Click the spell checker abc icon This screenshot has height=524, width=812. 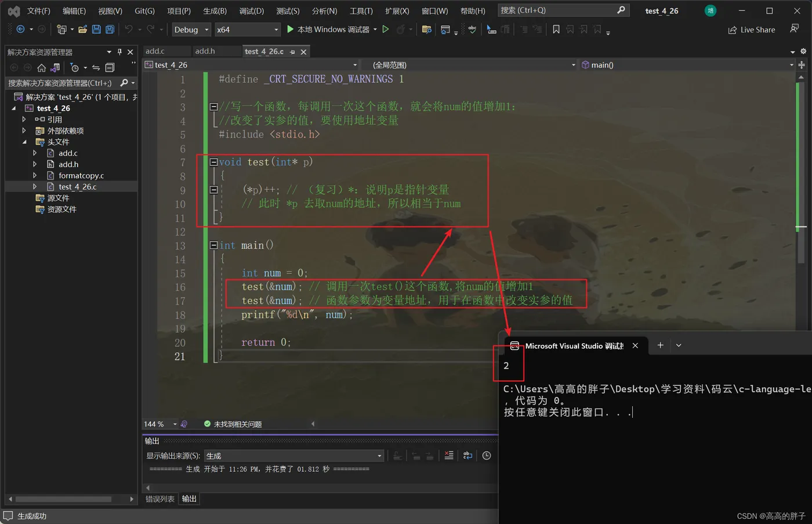click(x=472, y=29)
